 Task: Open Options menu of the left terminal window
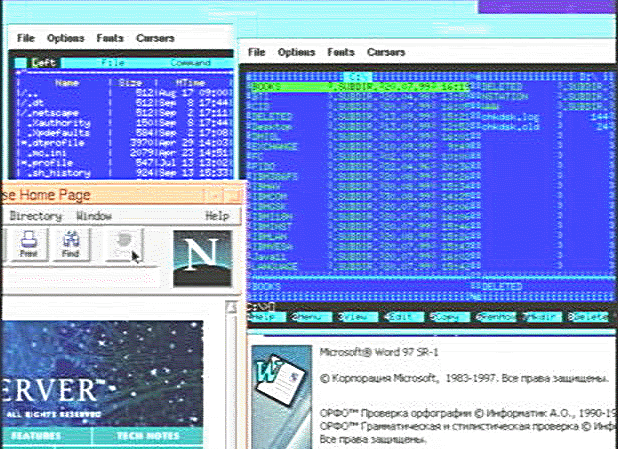tap(65, 38)
